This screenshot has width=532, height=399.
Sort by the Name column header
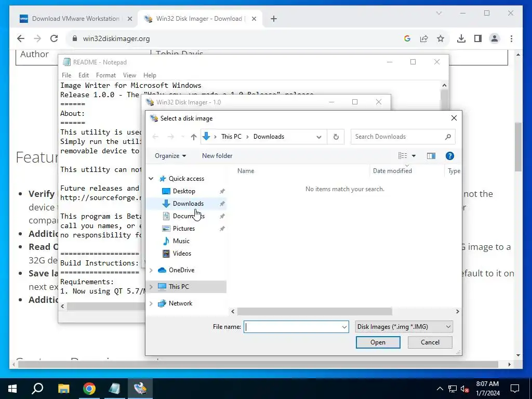246,171
